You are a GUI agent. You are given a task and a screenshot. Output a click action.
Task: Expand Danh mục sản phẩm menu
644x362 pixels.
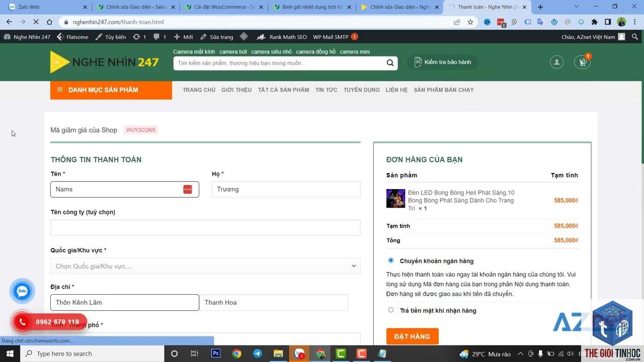click(x=111, y=90)
